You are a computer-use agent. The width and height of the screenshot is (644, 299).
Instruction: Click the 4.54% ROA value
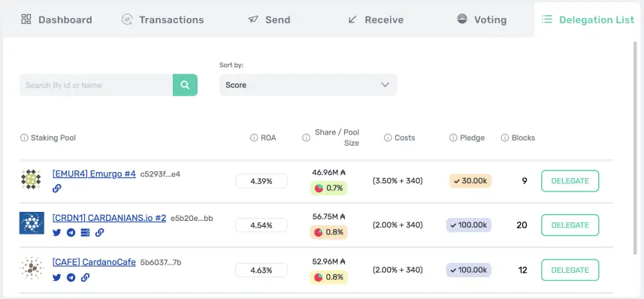point(262,225)
